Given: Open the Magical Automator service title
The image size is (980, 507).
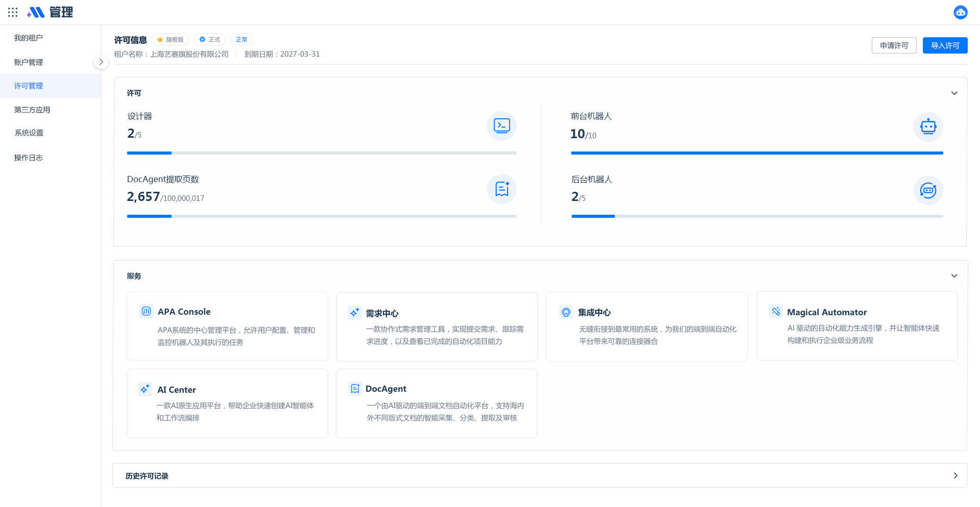Looking at the screenshot, I should (827, 312).
